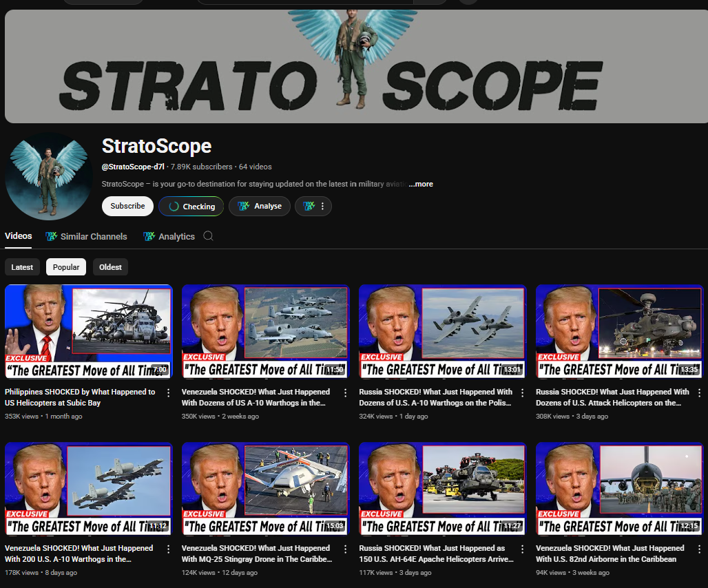Switch to the Similar Channels tab
This screenshot has height=588, width=708.
point(86,236)
